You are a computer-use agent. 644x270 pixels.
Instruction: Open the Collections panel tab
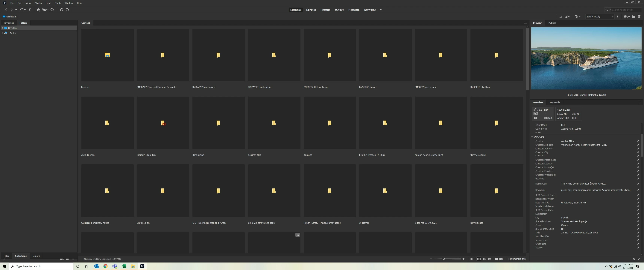21,256
